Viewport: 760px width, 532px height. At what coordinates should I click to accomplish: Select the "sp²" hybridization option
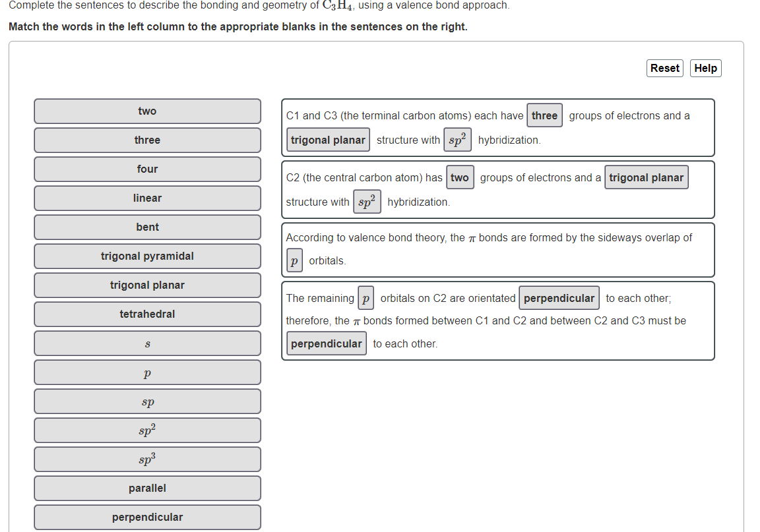pos(147,430)
